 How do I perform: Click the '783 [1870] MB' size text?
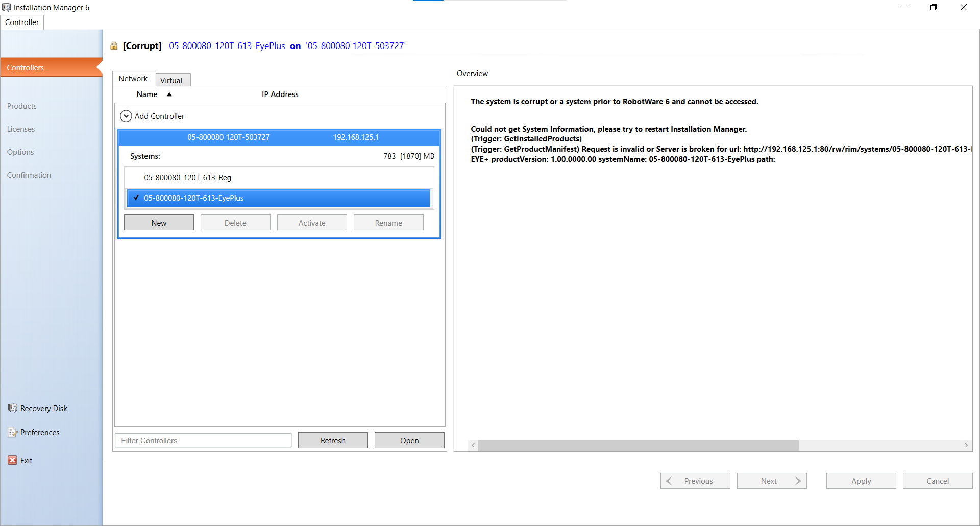click(x=409, y=156)
